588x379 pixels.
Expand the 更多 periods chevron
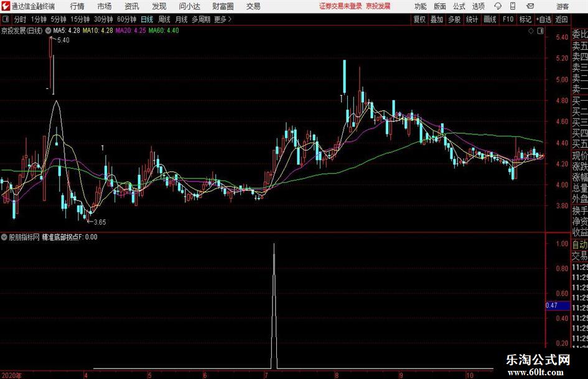[223, 19]
